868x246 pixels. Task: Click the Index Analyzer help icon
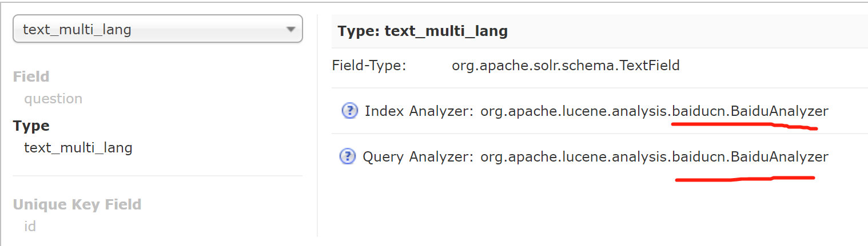349,111
